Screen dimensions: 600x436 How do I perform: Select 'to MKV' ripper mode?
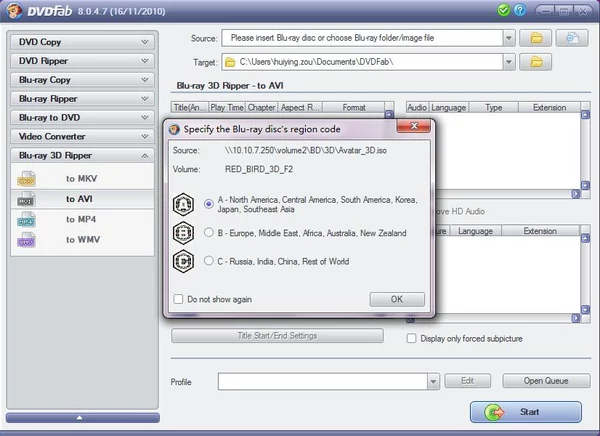82,179
